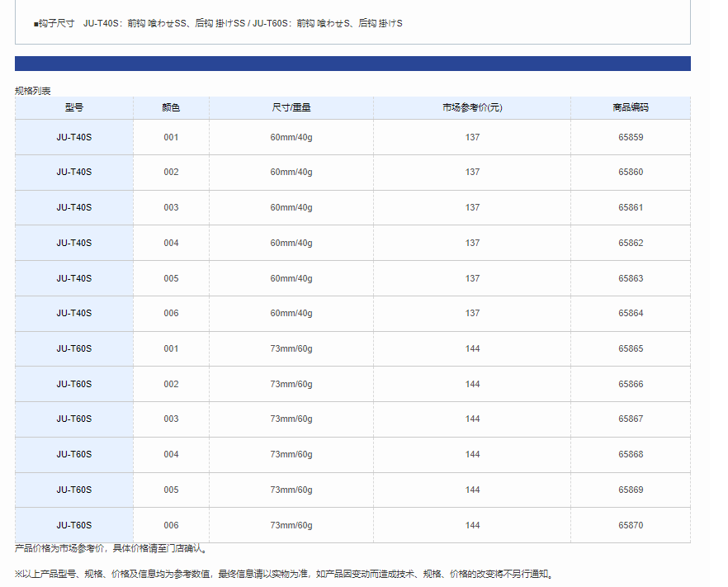
Task: Click price 137 in the 65864 row
Action: (472, 314)
